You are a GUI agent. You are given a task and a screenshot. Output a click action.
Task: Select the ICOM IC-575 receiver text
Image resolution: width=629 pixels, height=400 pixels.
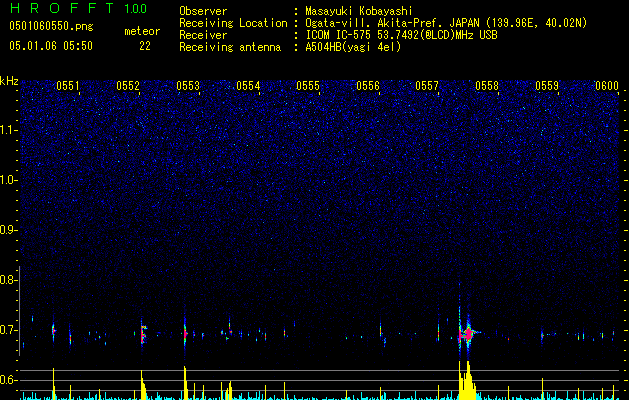click(x=401, y=35)
